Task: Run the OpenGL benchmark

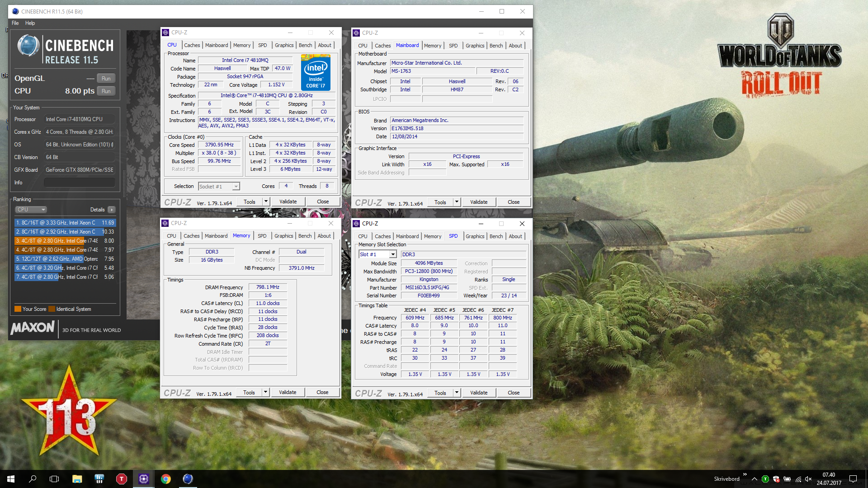Action: point(106,79)
